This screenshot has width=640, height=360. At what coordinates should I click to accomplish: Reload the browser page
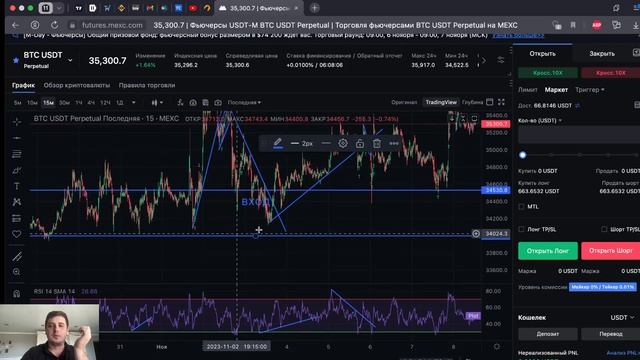pyautogui.click(x=54, y=25)
